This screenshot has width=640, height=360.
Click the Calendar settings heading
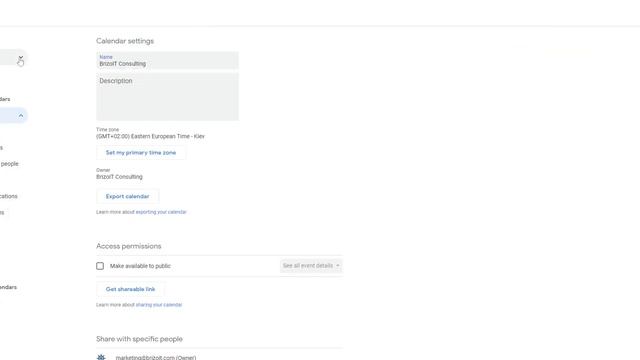[x=125, y=41]
